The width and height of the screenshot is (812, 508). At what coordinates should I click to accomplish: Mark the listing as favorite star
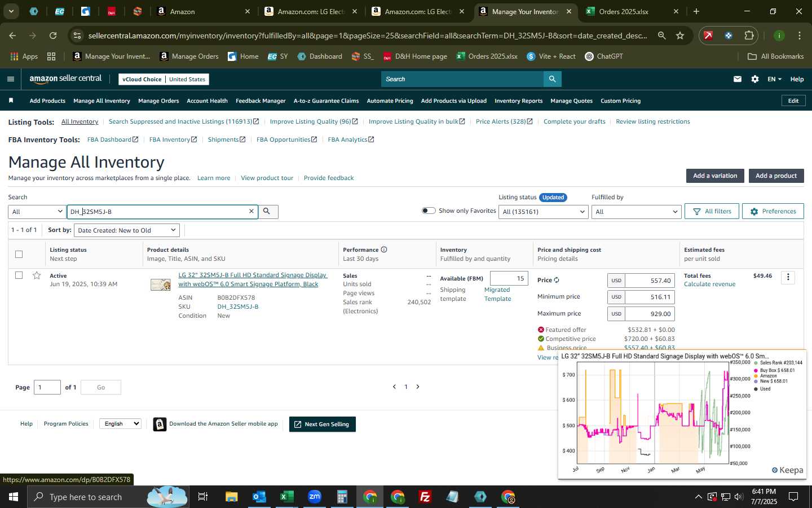37,275
